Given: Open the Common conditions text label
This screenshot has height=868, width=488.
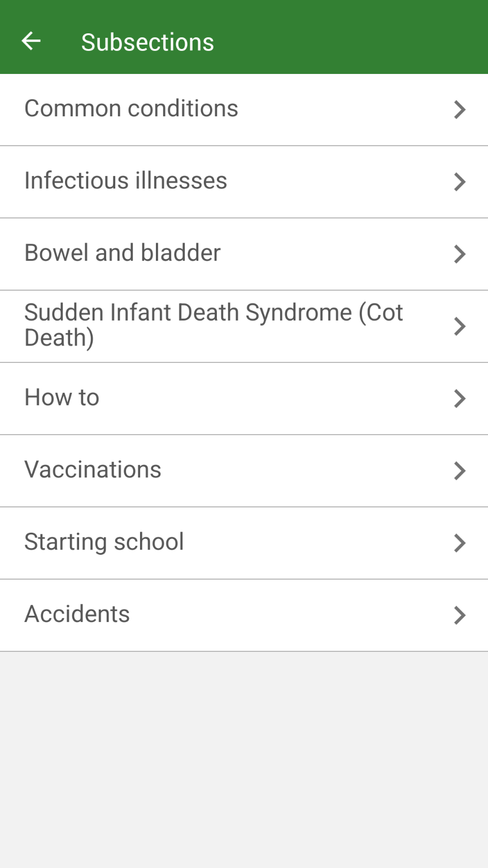Looking at the screenshot, I should [131, 108].
